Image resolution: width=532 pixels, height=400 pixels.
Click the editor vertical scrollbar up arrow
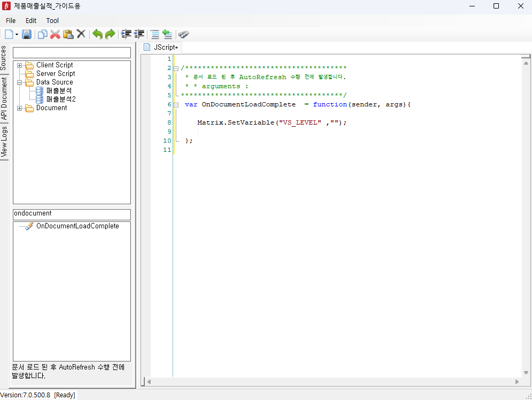click(526, 63)
